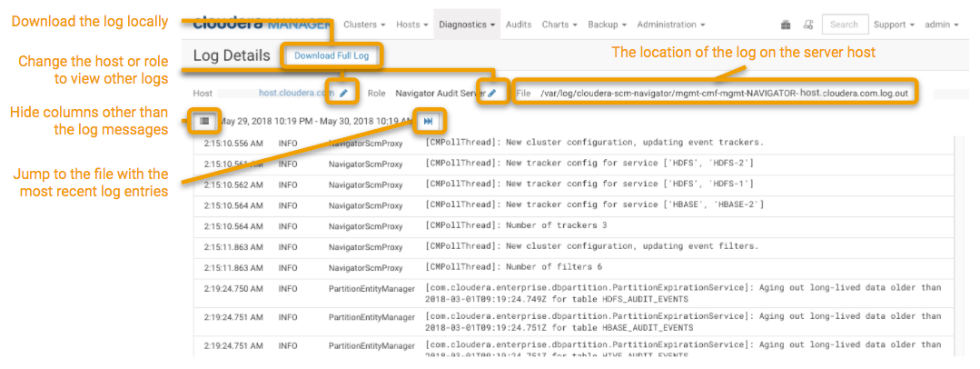
Task: Click the Download Full Log button
Action: point(331,56)
